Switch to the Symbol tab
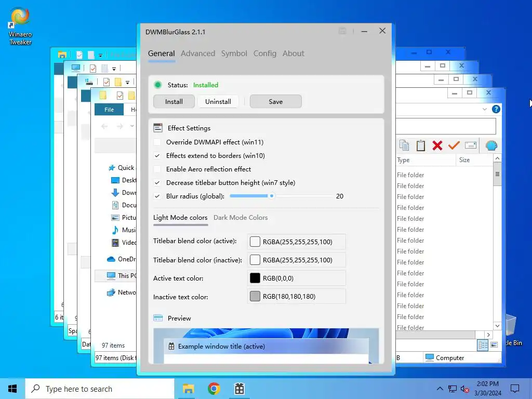This screenshot has width=532, height=399. pos(234,54)
